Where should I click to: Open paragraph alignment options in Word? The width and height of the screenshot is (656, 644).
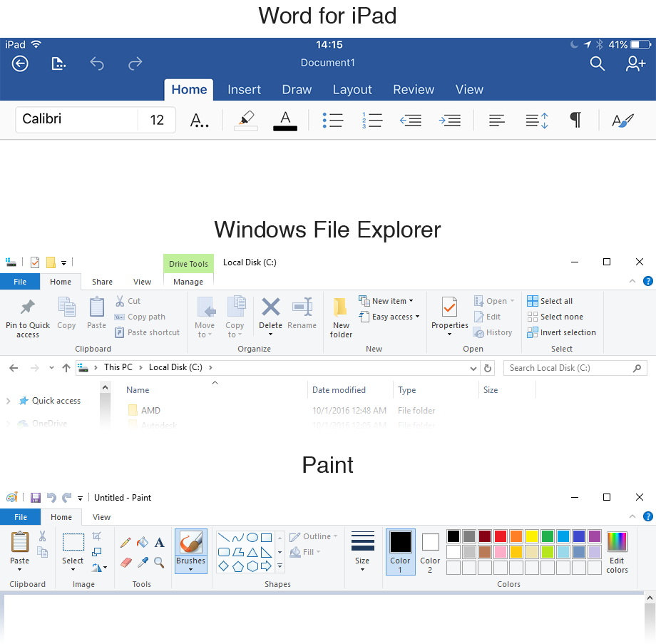click(x=497, y=121)
